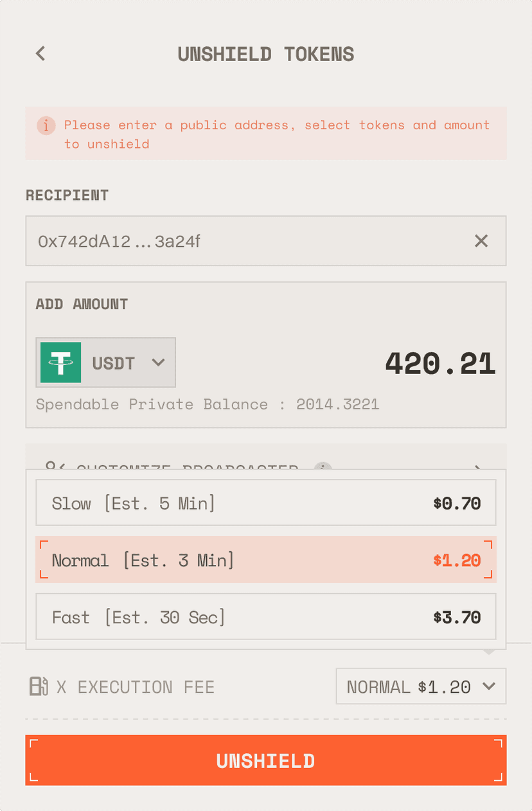Expand Customize Broadcaster with the right chevron
The height and width of the screenshot is (811, 532).
click(x=477, y=467)
